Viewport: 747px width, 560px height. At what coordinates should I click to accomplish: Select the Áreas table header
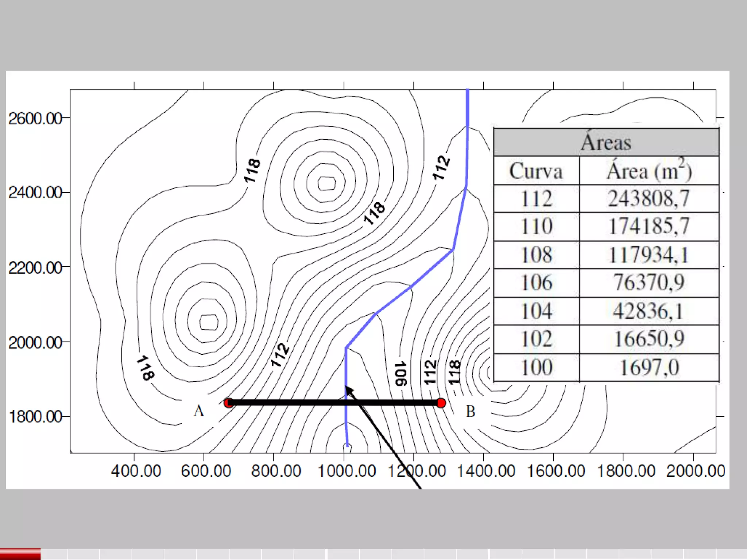[606, 142]
